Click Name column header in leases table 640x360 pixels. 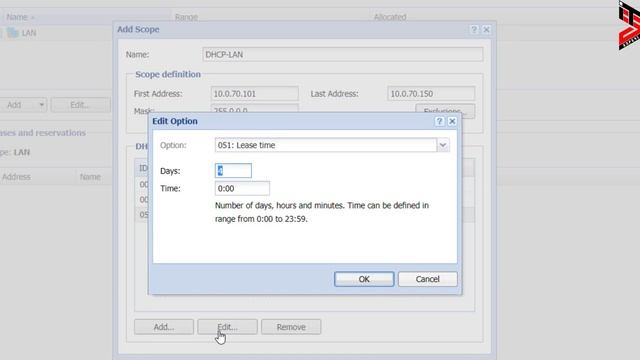tap(90, 177)
